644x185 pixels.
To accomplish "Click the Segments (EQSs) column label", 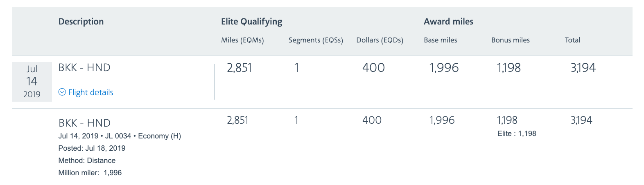I will pyautogui.click(x=316, y=40).
